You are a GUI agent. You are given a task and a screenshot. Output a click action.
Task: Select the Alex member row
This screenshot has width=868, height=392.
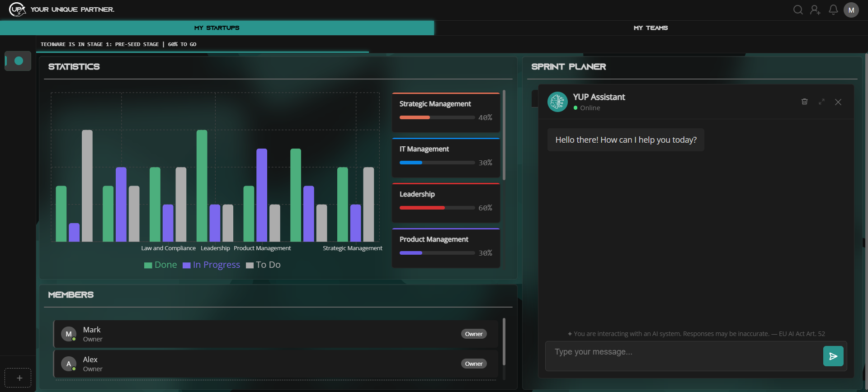tap(276, 364)
